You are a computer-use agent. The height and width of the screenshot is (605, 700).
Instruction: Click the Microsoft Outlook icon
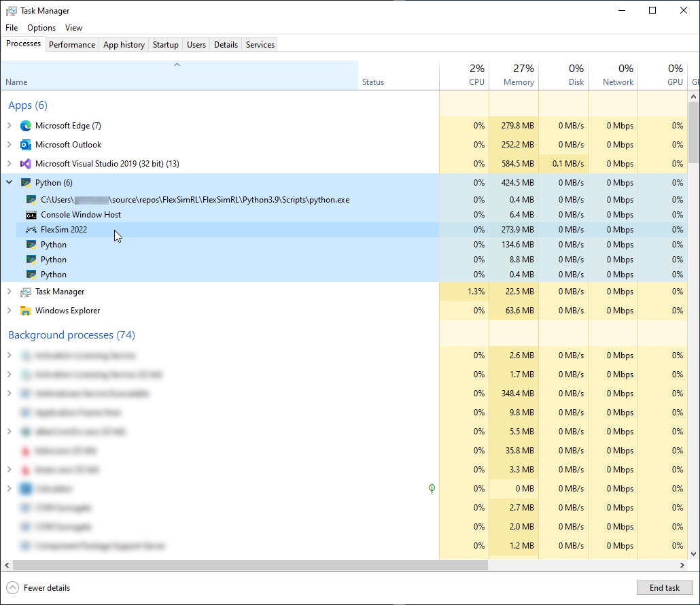click(26, 145)
